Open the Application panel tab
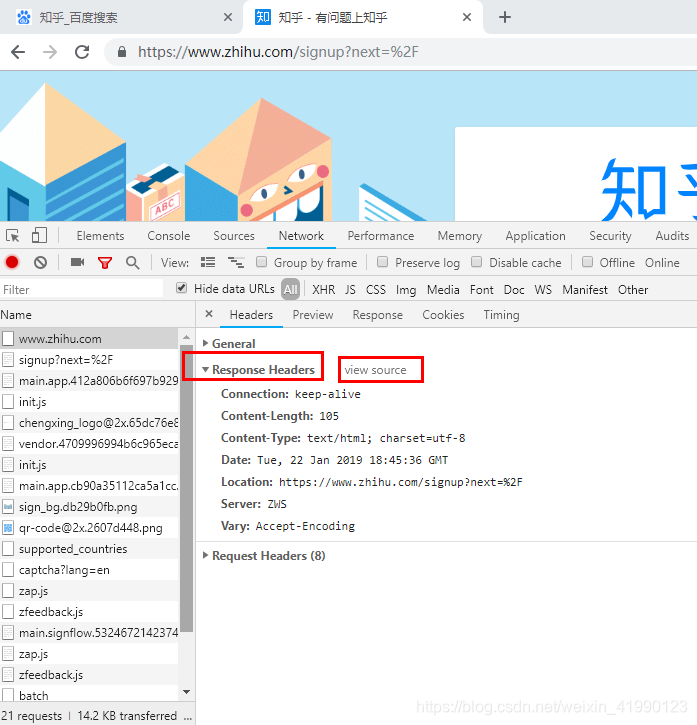 click(535, 236)
